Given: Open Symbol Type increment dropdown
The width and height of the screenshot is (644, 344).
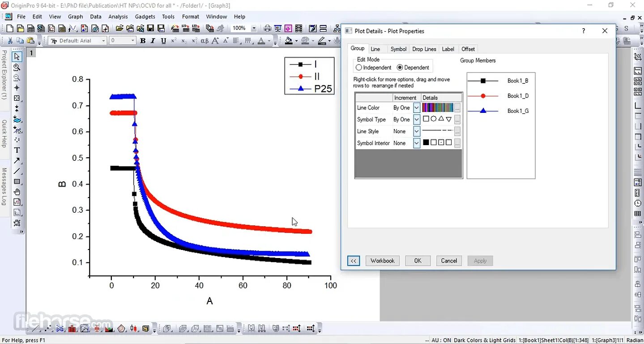Looking at the screenshot, I should tap(417, 120).
